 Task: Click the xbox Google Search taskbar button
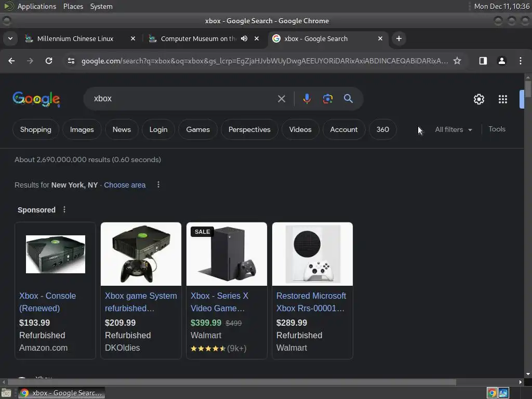pyautogui.click(x=61, y=393)
